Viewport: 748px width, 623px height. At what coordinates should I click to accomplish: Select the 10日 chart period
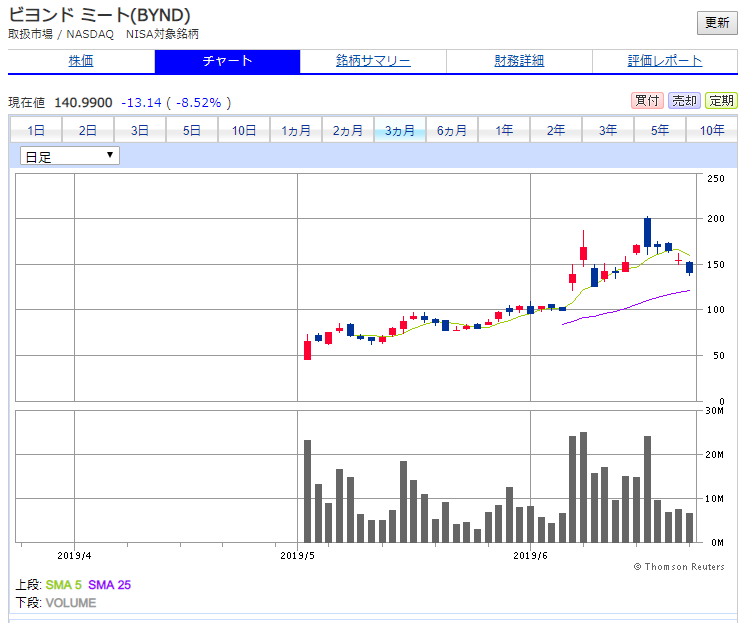[244, 130]
